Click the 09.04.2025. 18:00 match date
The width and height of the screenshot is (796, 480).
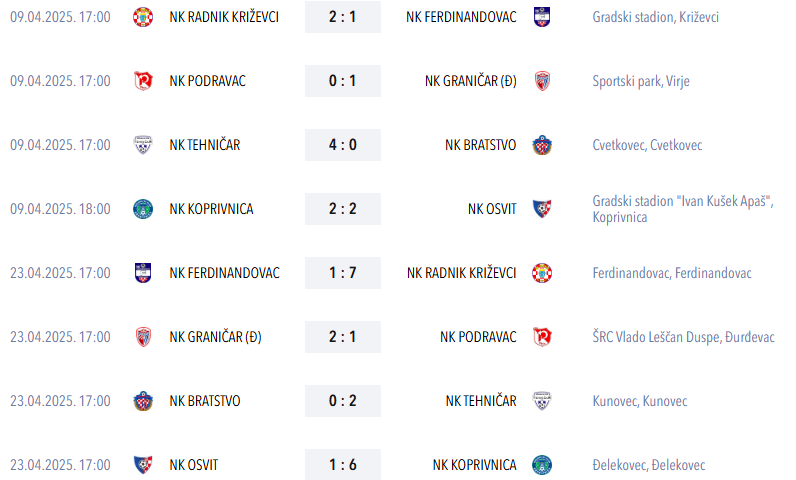tap(60, 209)
